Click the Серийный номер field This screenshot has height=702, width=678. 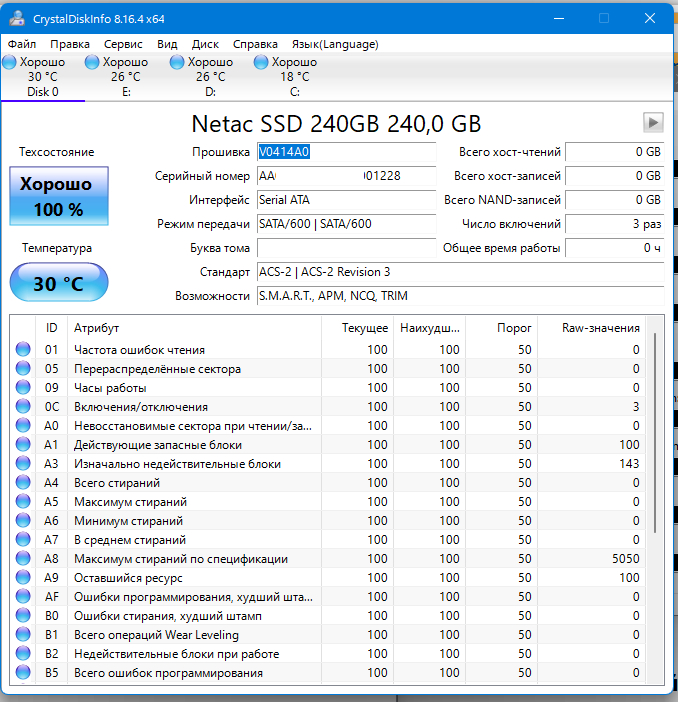point(347,176)
